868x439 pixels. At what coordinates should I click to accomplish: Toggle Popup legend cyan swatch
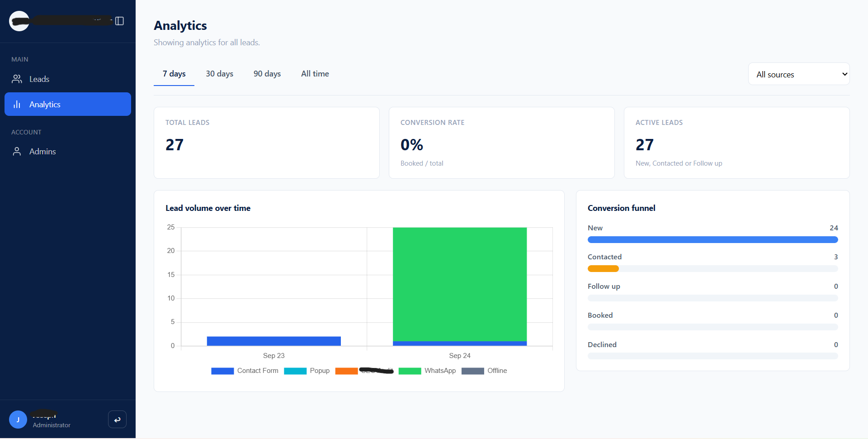click(x=295, y=371)
